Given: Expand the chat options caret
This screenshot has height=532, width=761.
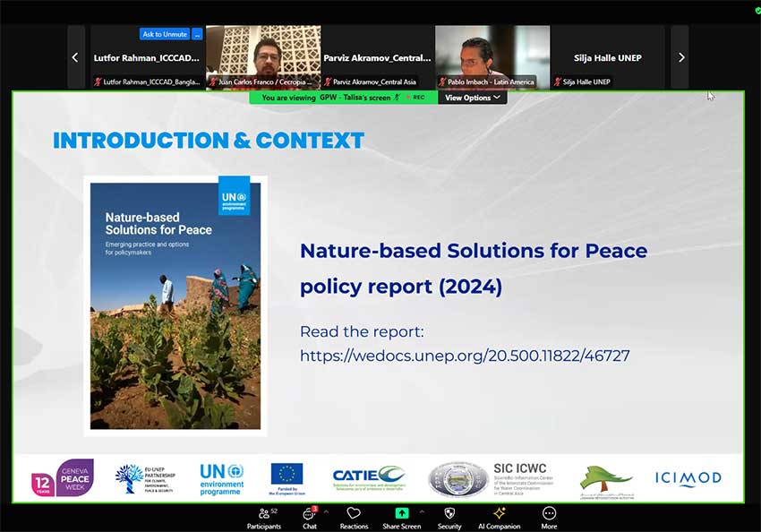Looking at the screenshot, I should coord(326,512).
